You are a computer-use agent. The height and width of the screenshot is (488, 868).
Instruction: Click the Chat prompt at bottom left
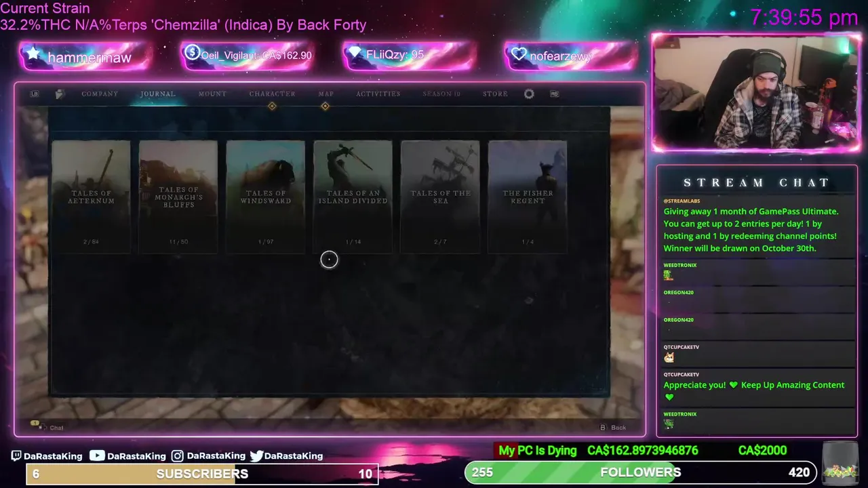(x=47, y=427)
